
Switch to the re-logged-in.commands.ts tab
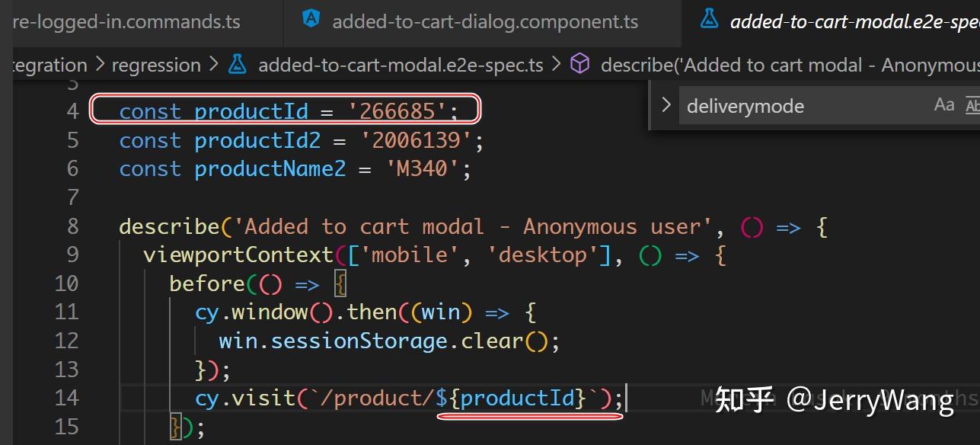pos(126,21)
